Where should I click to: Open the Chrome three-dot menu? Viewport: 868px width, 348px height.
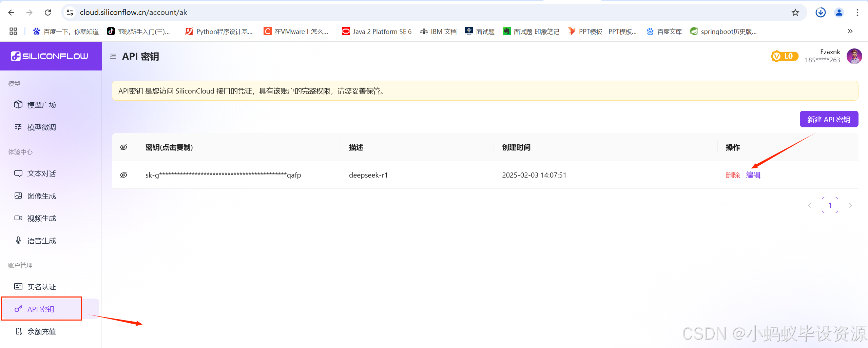[x=857, y=13]
